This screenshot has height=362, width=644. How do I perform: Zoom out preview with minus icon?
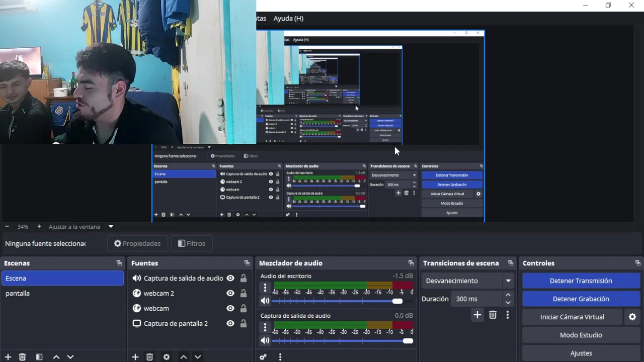7,227
